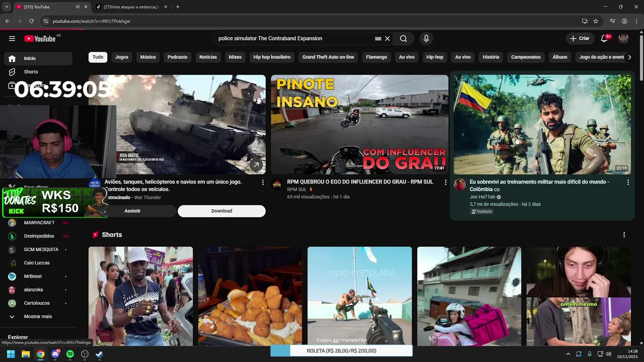Open the PINOTE INSANO video thumbnail
Screen dimensions: 644x362
(x=360, y=125)
